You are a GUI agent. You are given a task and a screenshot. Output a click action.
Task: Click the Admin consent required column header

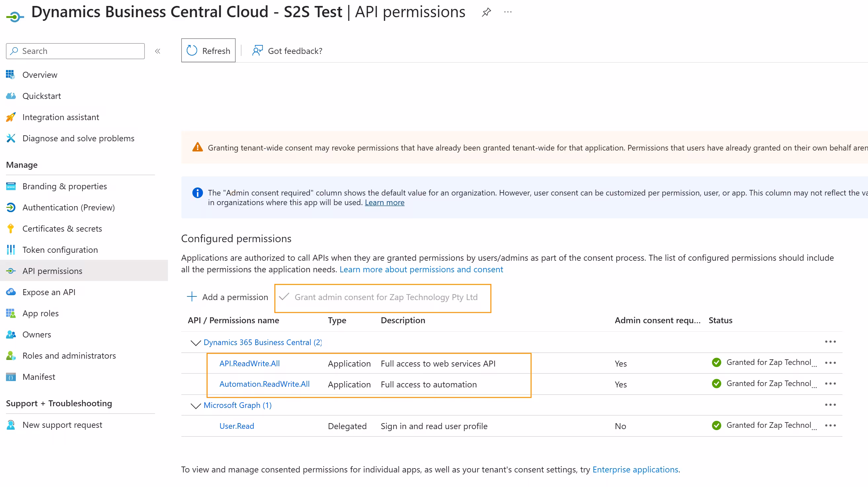click(x=657, y=320)
